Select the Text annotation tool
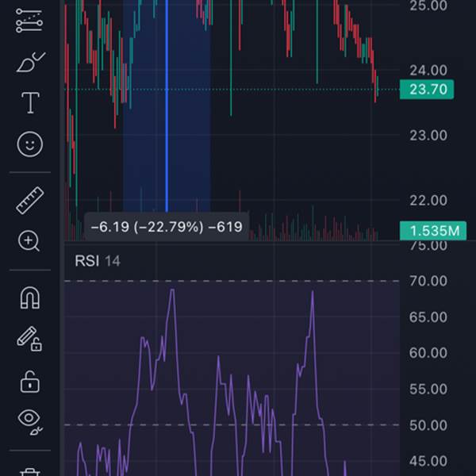 (30, 103)
